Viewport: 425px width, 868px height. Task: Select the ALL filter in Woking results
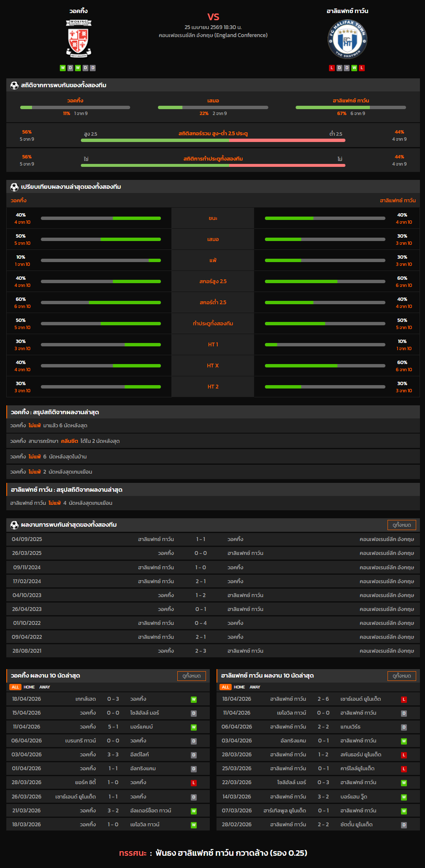coord(15,687)
